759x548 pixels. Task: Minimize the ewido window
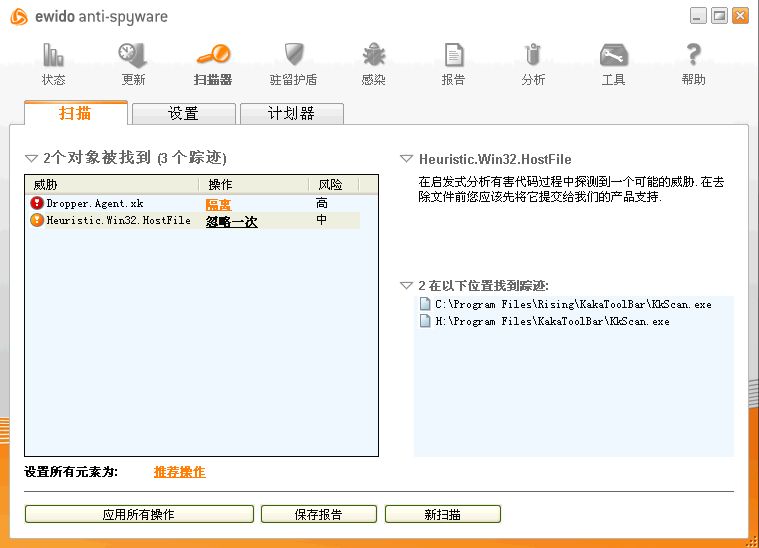[x=698, y=16]
